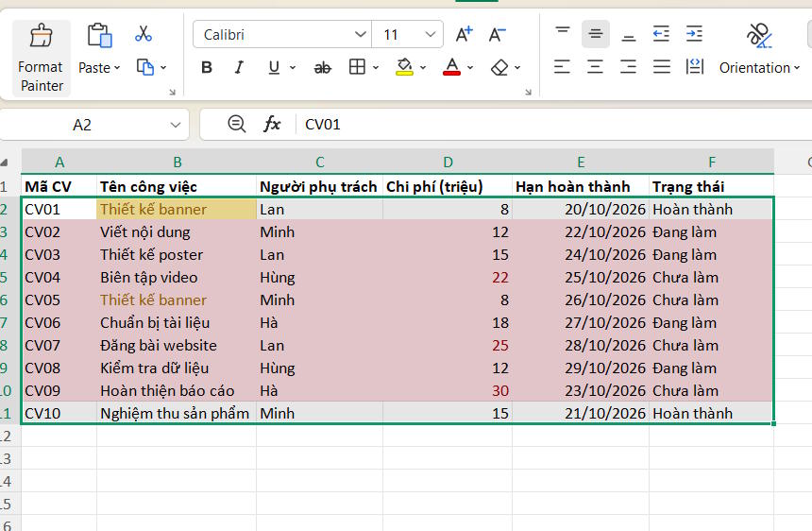
Task: Apply yellow fill color bucket
Action: [404, 67]
